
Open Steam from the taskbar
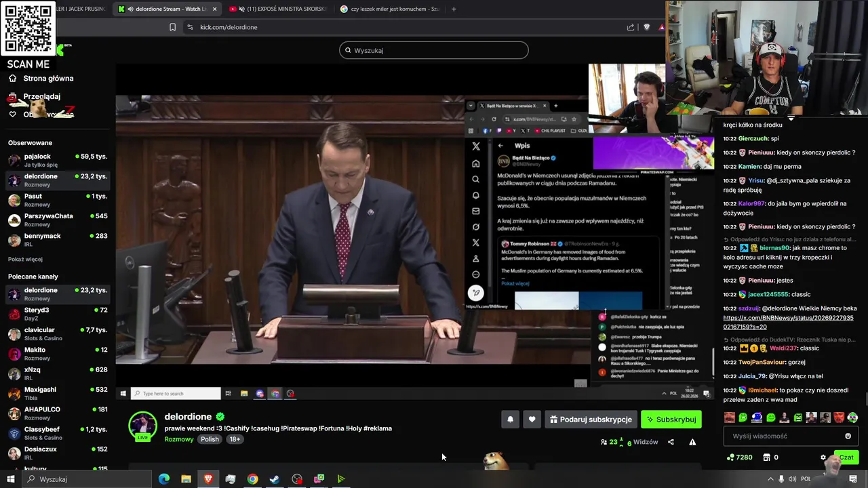[x=275, y=479]
